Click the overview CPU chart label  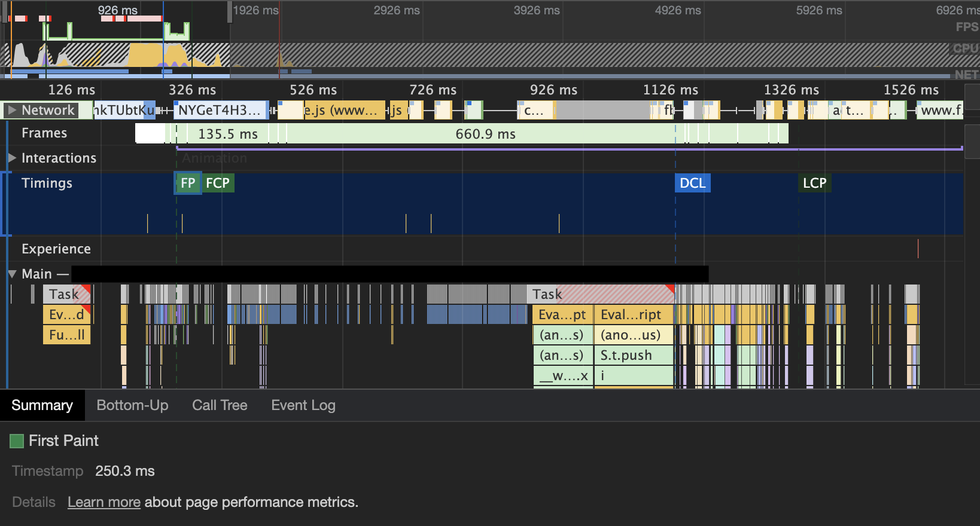tap(966, 48)
